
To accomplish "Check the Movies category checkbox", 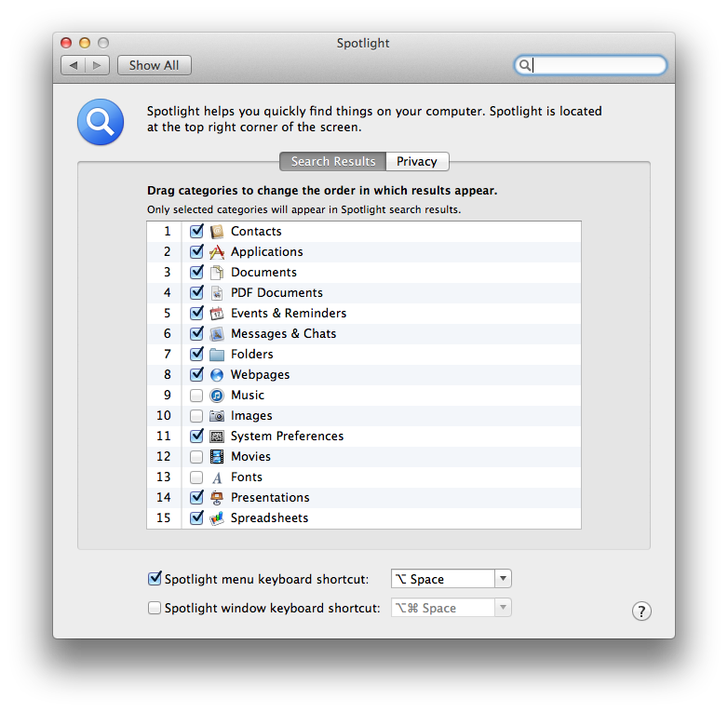I will [196, 457].
